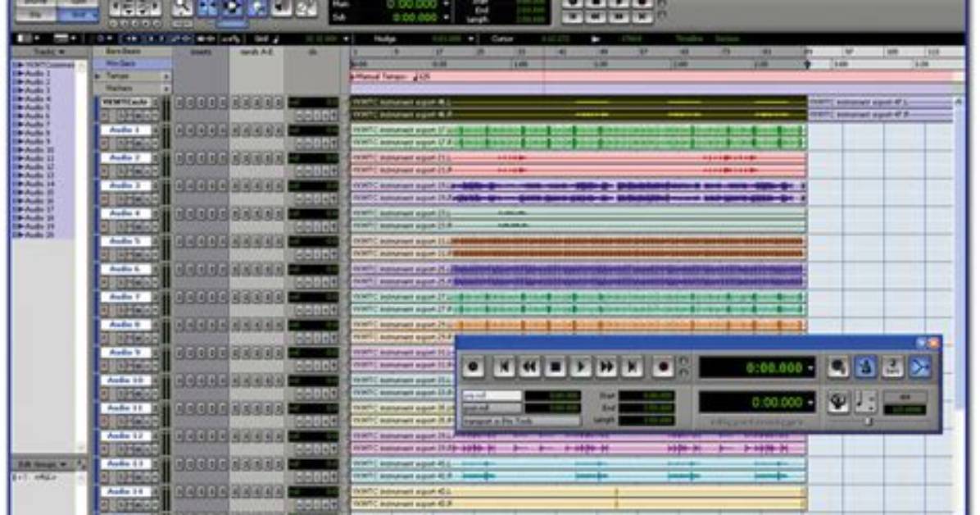The width and height of the screenshot is (980, 515).
Task: Open the Transport = Pro Tools dropdown
Action: pos(521,422)
